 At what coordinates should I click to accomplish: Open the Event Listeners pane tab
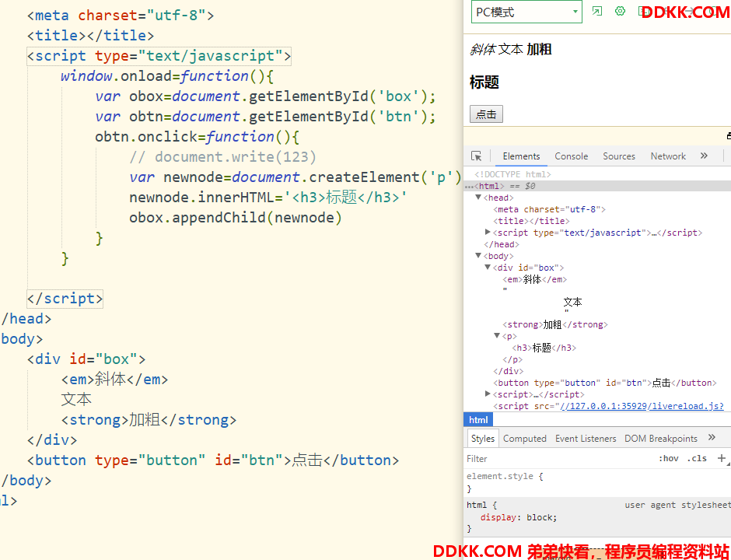pos(586,439)
